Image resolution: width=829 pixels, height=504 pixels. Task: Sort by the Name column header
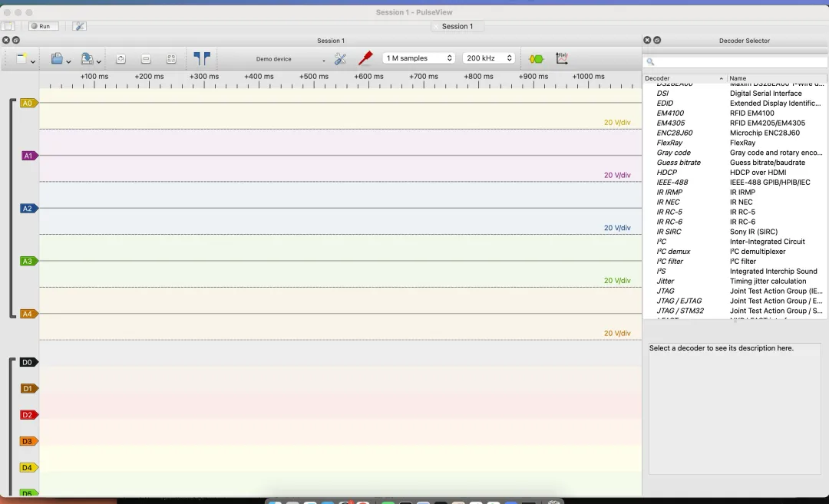(x=777, y=78)
